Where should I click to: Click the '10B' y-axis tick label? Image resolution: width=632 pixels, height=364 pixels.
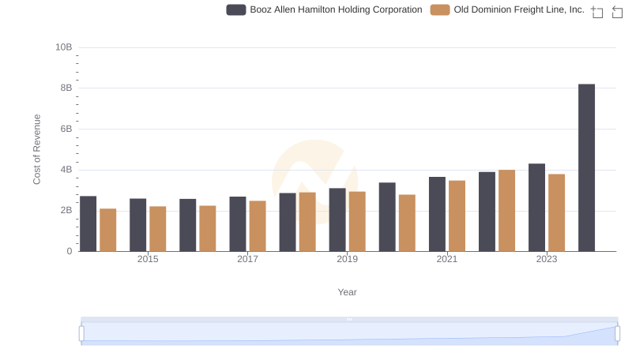(64, 47)
